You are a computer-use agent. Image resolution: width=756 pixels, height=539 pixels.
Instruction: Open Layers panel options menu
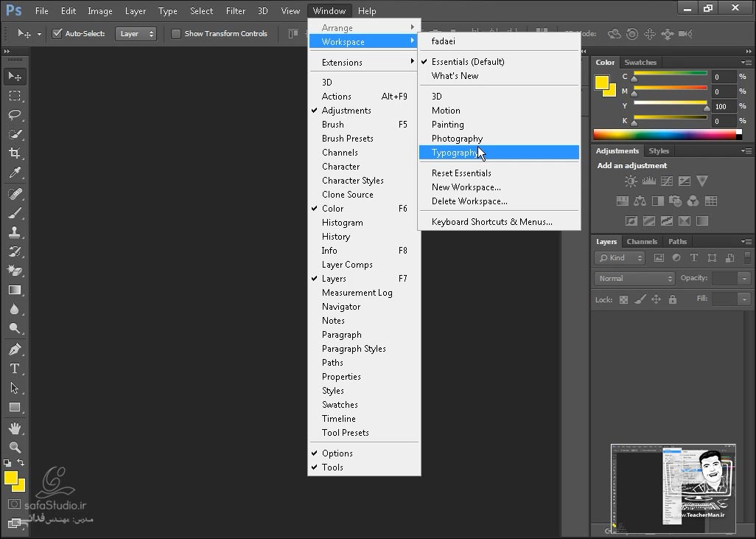pos(746,241)
